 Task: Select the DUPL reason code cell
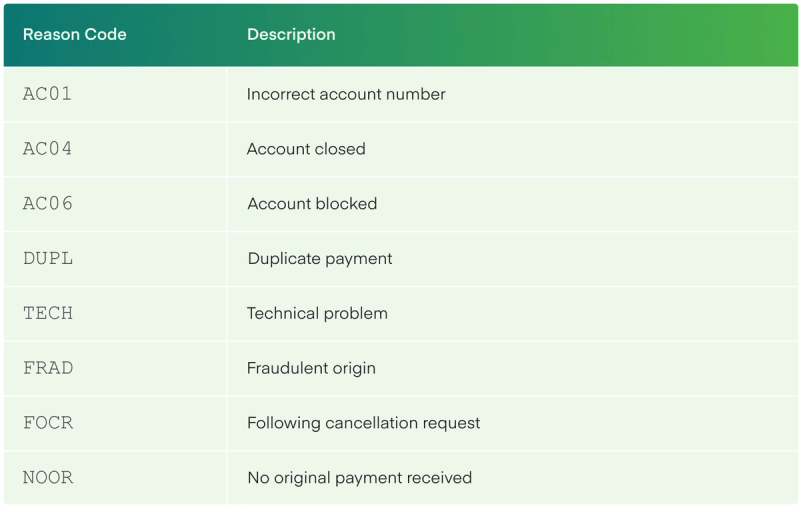(x=48, y=258)
